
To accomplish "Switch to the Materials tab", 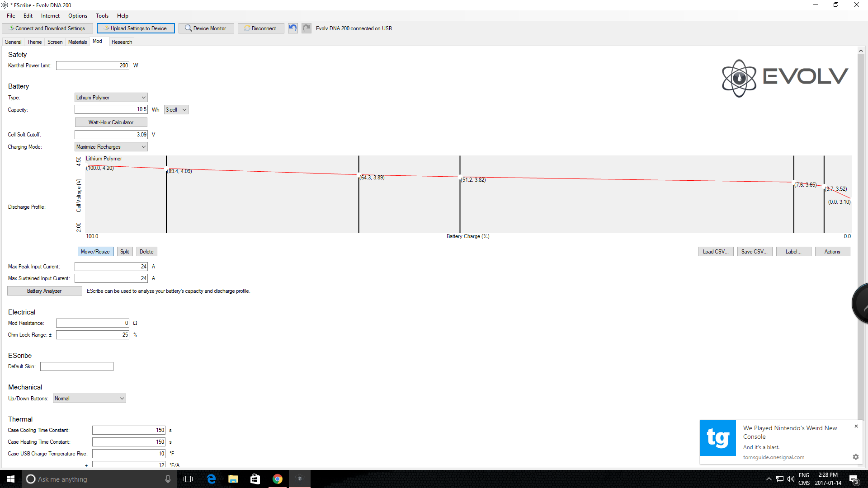I will pyautogui.click(x=77, y=42).
